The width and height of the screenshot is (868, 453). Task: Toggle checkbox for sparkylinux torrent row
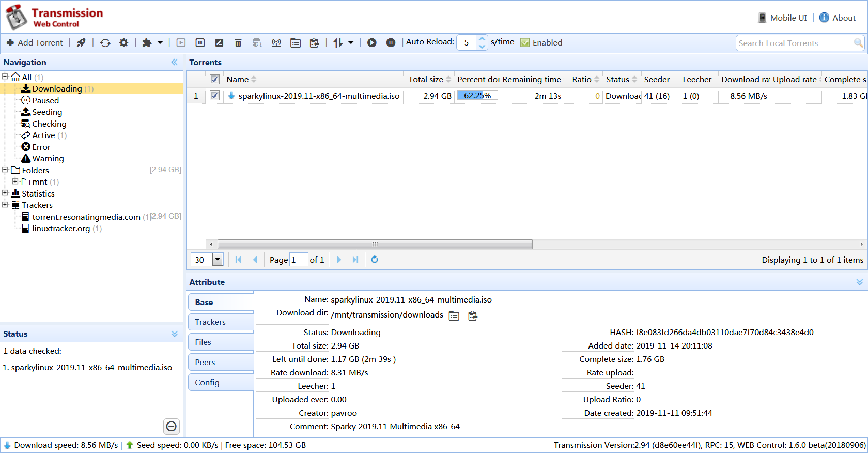(x=215, y=96)
